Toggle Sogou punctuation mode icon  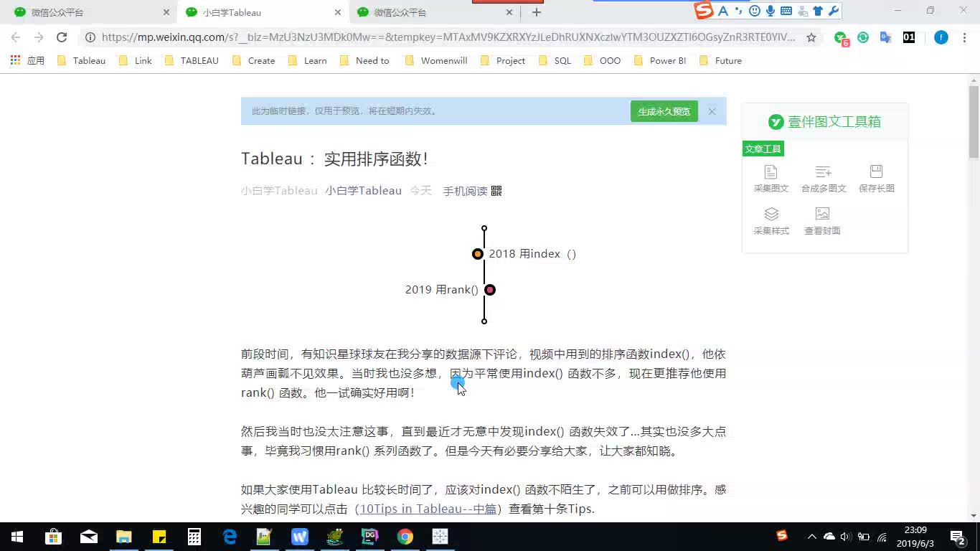pyautogui.click(x=739, y=11)
